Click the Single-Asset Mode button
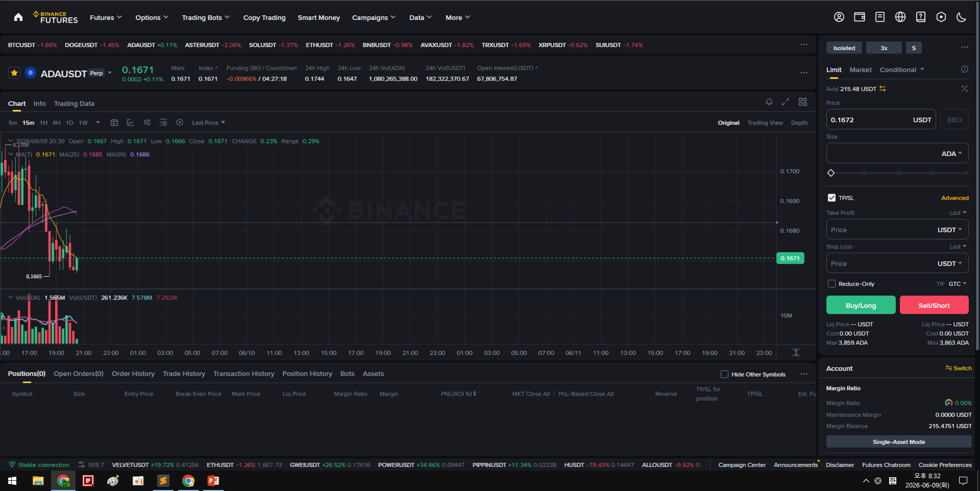The width and height of the screenshot is (980, 491). coord(898,442)
